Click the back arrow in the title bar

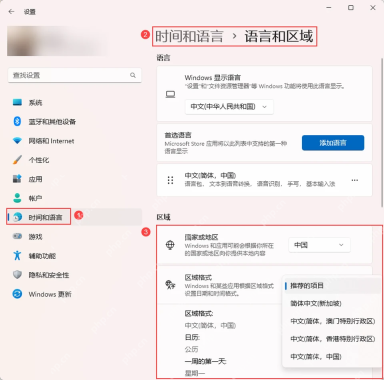pos(11,12)
